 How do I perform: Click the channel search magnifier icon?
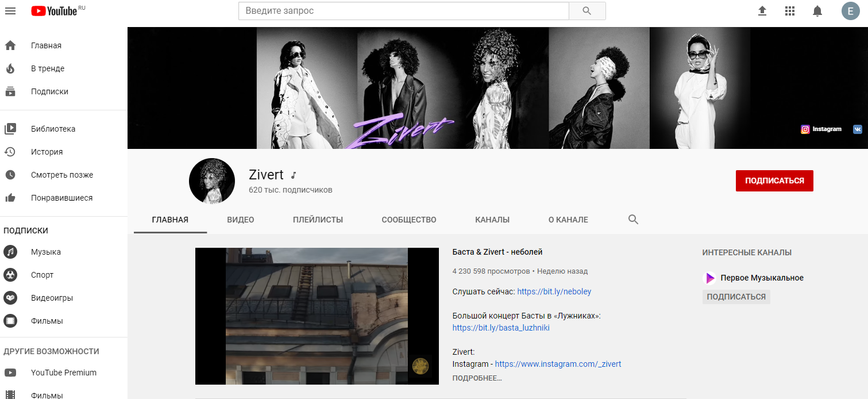[633, 220]
